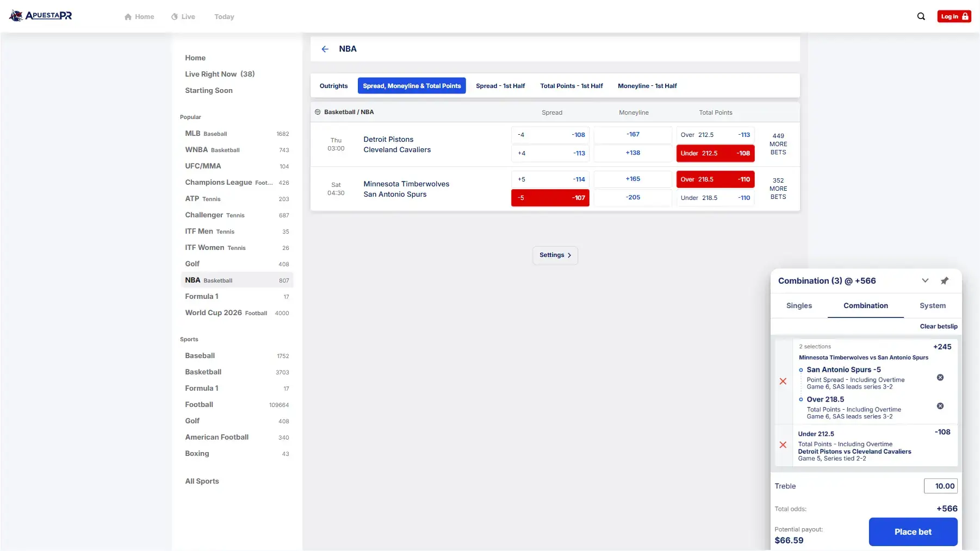
Task: Click the Home icon in top navigation
Action: 128,17
